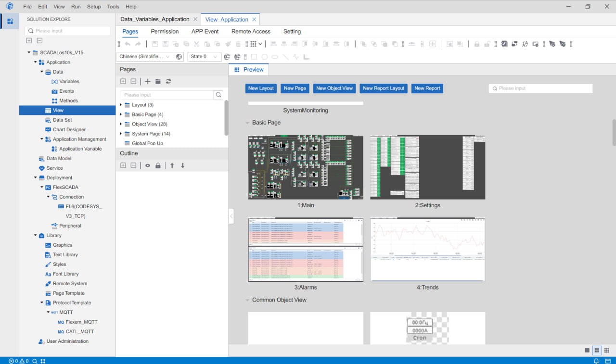The width and height of the screenshot is (616, 364).
Task: Open the notification bell in status bar
Action: (x=596, y=361)
